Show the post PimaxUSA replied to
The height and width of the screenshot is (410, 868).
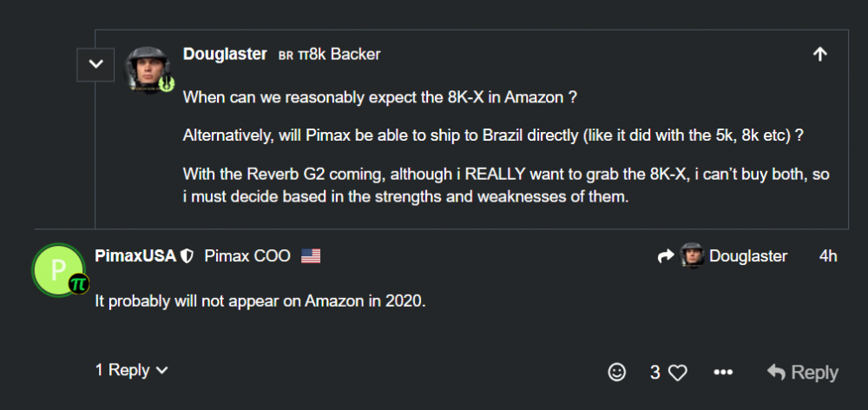point(748,256)
